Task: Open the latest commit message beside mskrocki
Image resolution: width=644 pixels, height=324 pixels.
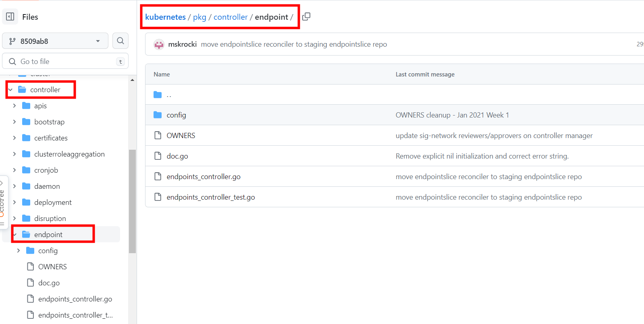Action: click(294, 44)
